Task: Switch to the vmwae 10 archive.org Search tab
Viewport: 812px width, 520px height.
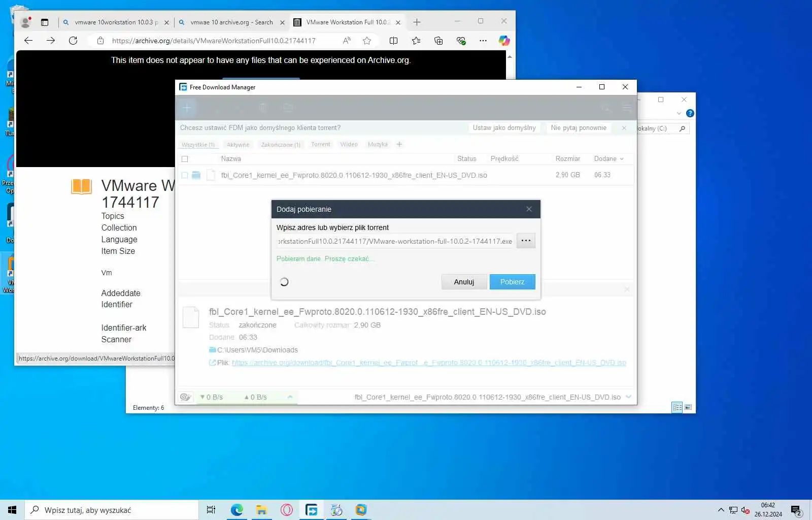Action: (x=231, y=22)
